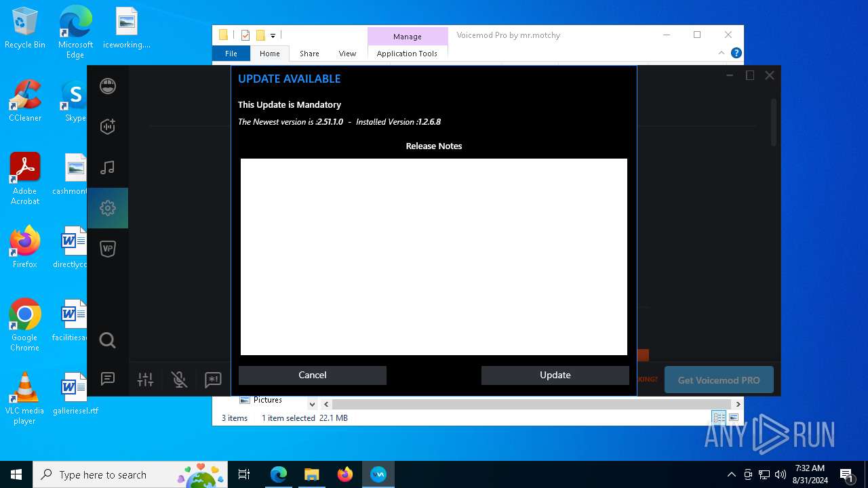Switch to the Share ribbon tab
The width and height of the screenshot is (868, 488).
pyautogui.click(x=309, y=54)
